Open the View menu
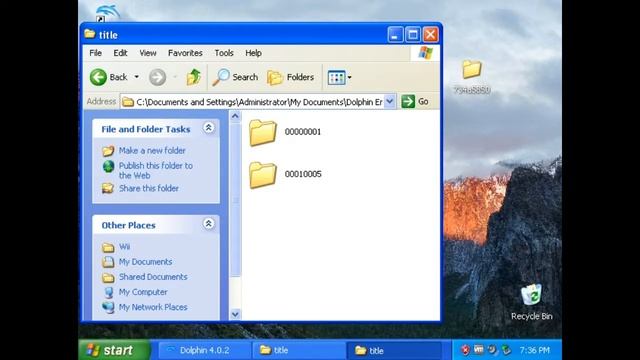This screenshot has height=360, width=640. [148, 53]
